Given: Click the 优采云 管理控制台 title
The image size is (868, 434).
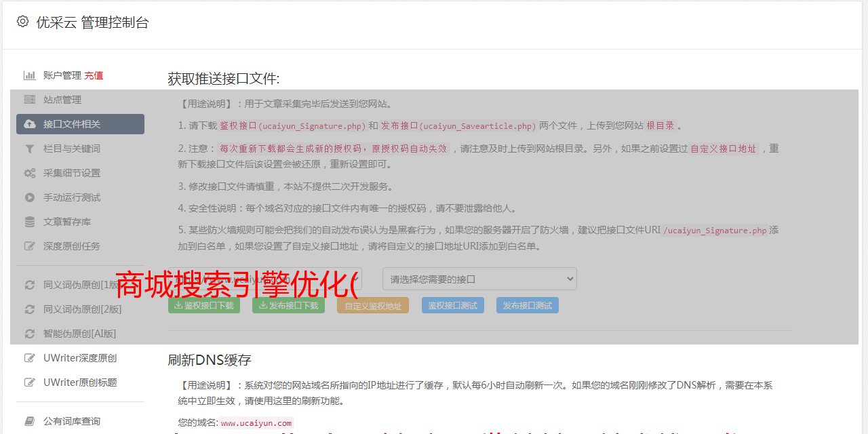Looking at the screenshot, I should click(x=92, y=22).
